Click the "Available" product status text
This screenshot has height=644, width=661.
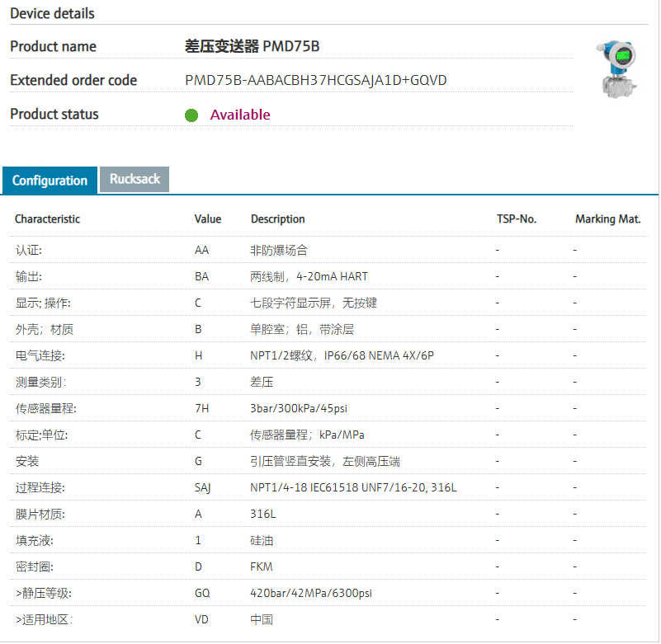(240, 115)
